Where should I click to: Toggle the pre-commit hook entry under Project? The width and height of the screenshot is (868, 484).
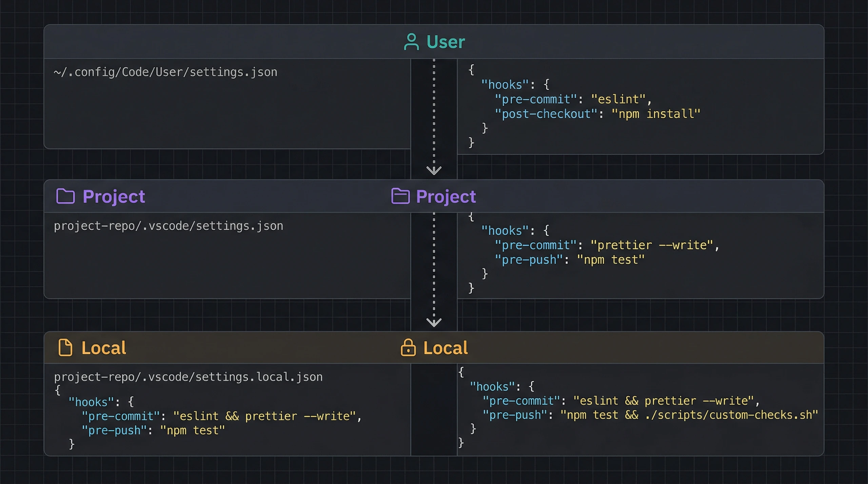(x=534, y=245)
